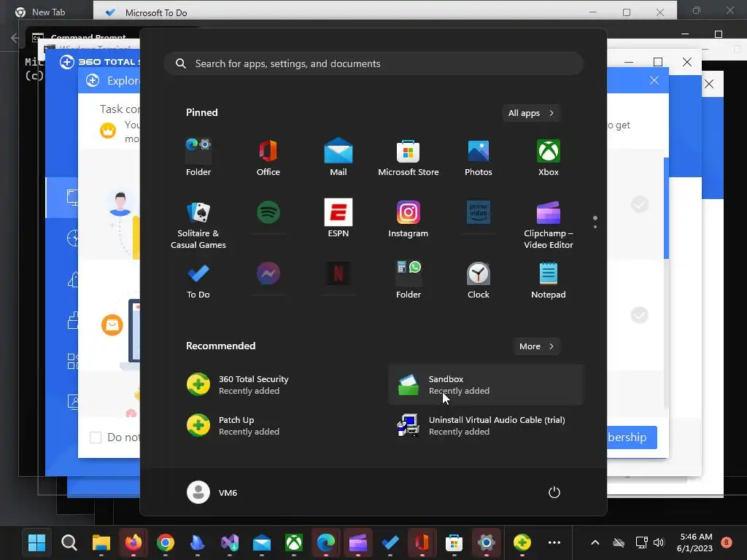Open Microsoft Store on taskbar
Viewport: 747px width, 560px height.
454,542
